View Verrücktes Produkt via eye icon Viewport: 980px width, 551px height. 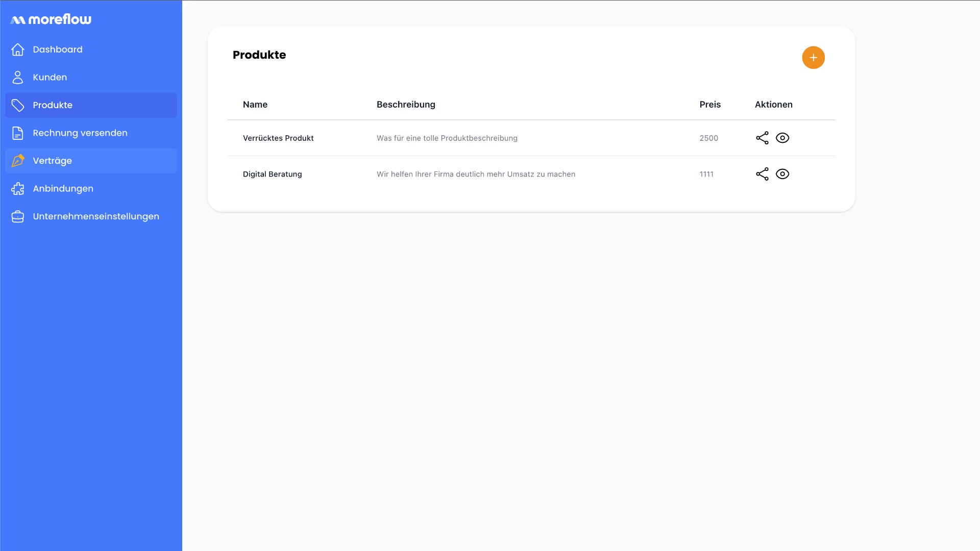782,138
